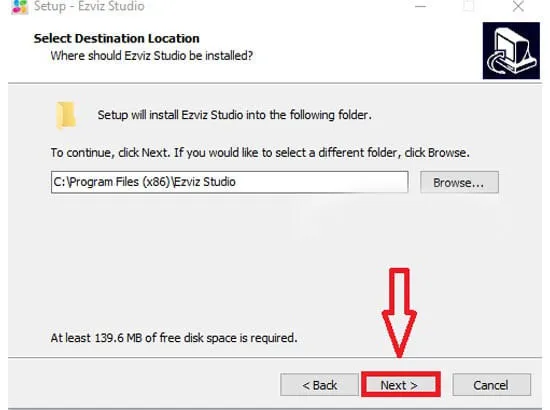
Task: Click the 'Where should Ezviz Studio be installed?' subtitle
Action: (x=152, y=56)
